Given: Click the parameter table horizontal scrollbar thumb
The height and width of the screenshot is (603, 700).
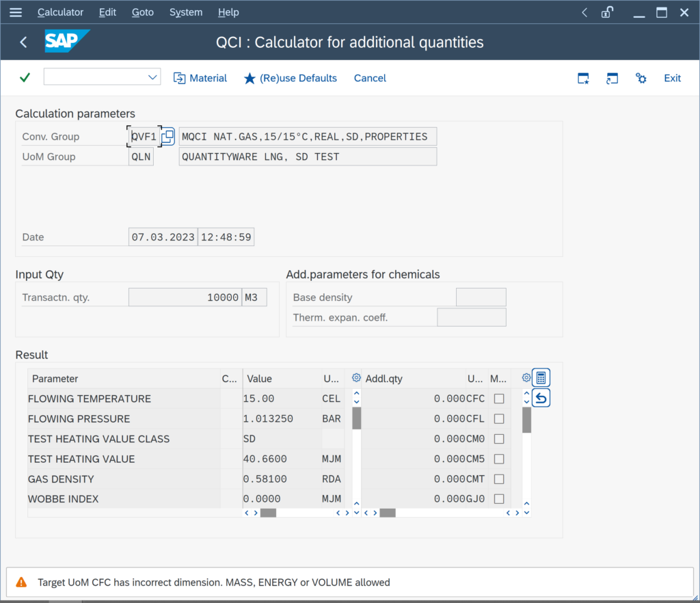Looking at the screenshot, I should [268, 513].
